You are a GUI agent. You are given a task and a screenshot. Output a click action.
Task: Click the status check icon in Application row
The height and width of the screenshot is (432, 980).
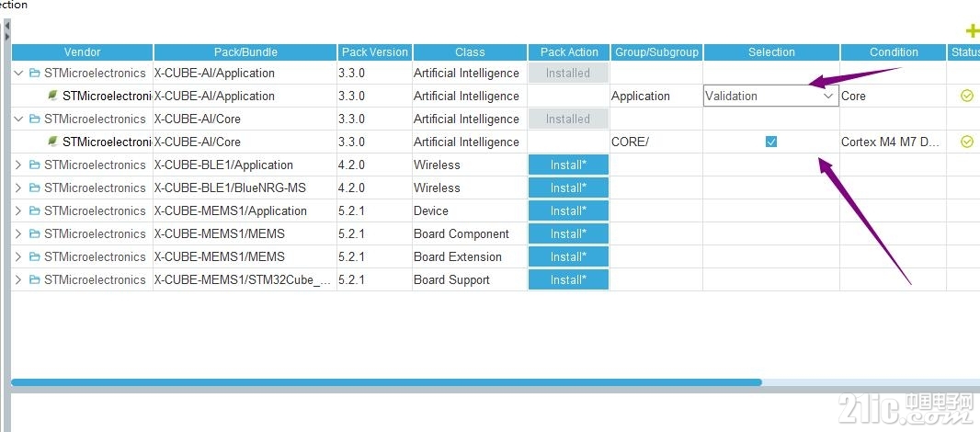(x=967, y=97)
